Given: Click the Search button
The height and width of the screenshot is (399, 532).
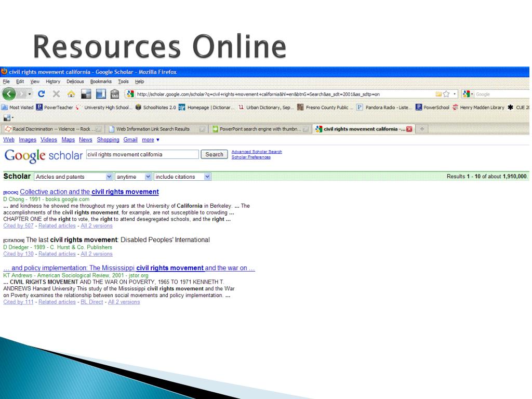Looking at the screenshot, I should pos(214,154).
